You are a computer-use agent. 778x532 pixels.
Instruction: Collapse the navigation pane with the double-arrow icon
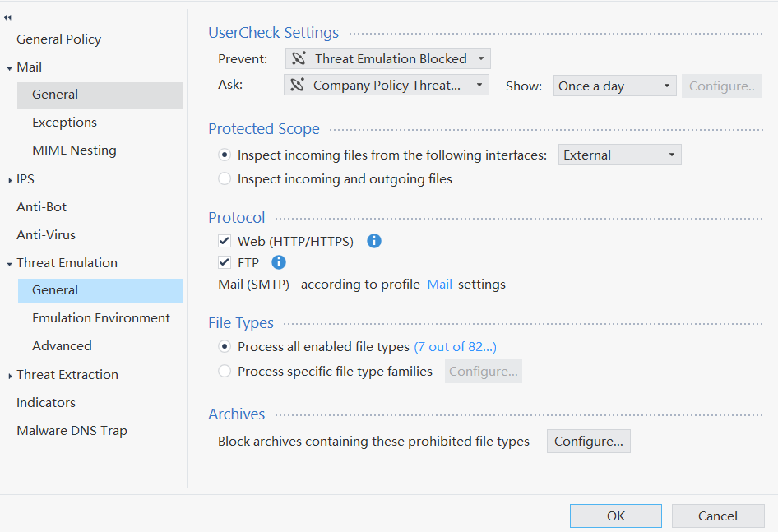[x=8, y=17]
